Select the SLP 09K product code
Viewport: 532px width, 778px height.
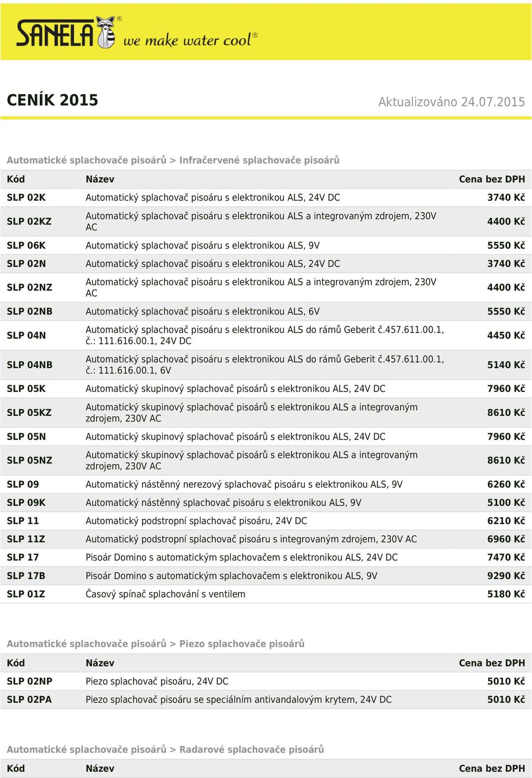pyautogui.click(x=26, y=502)
